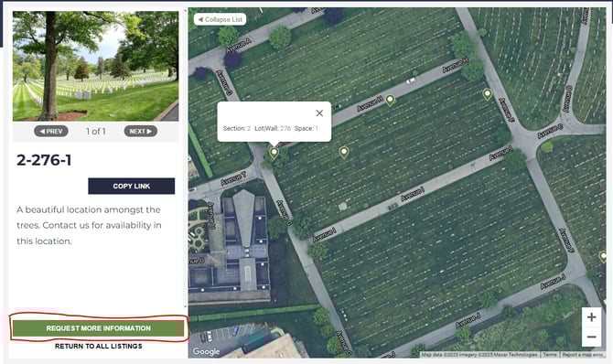Copy the listing link
Screen dimensions: 613x364
click(132, 186)
